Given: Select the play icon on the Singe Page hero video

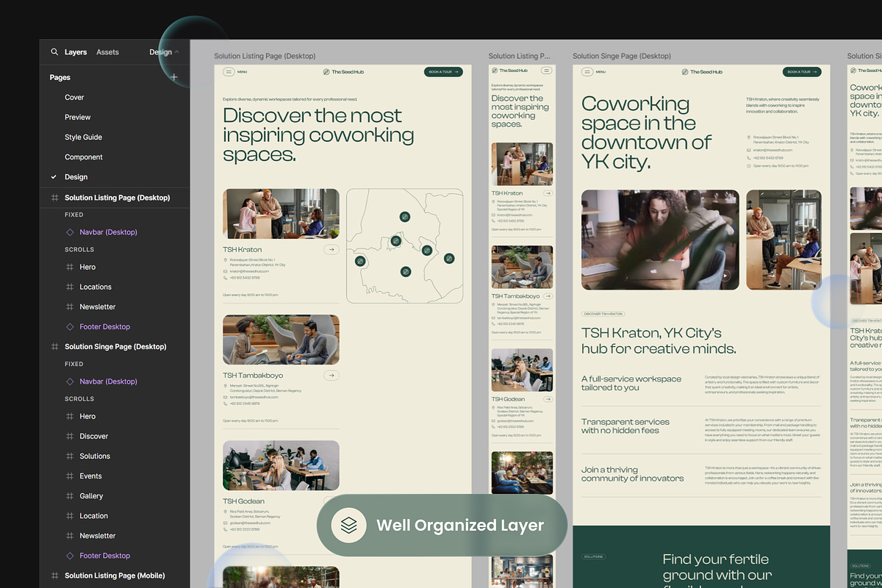Looking at the screenshot, I should [725, 276].
